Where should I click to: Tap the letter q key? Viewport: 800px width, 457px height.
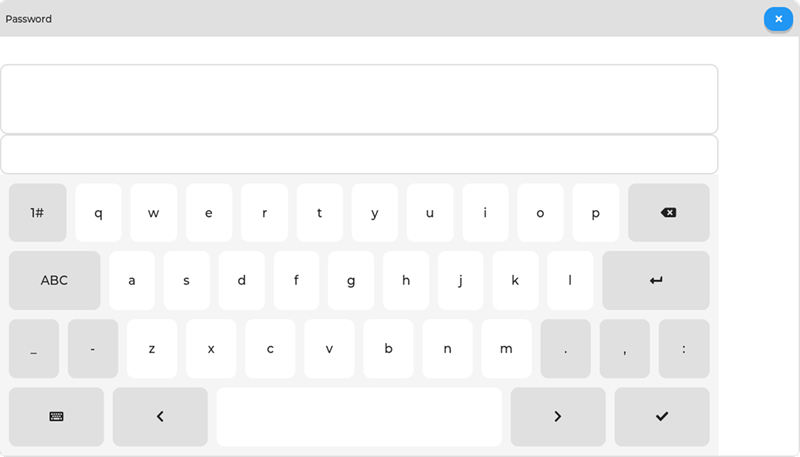(x=98, y=213)
